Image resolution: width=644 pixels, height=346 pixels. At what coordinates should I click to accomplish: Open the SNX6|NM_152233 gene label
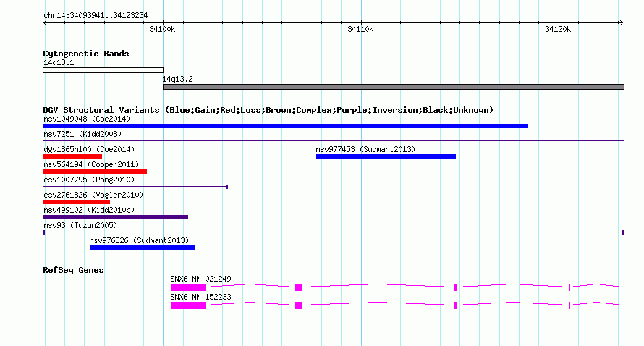point(201,297)
